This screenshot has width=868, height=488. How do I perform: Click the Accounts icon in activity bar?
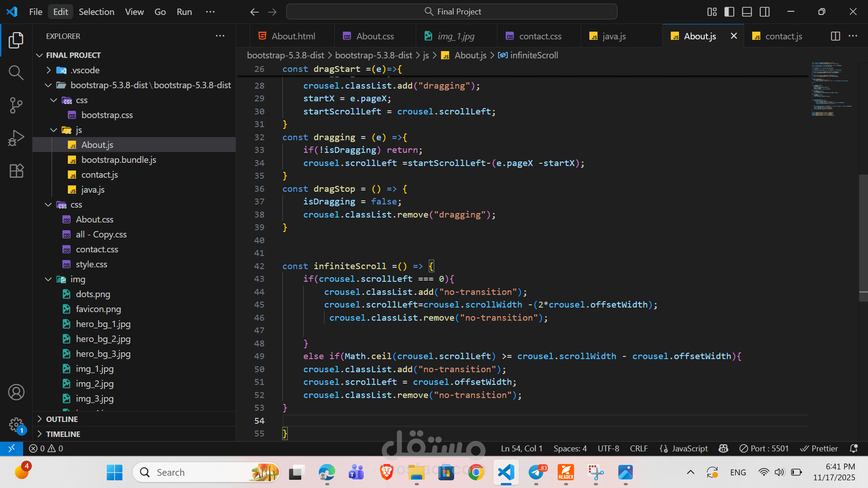tap(16, 392)
